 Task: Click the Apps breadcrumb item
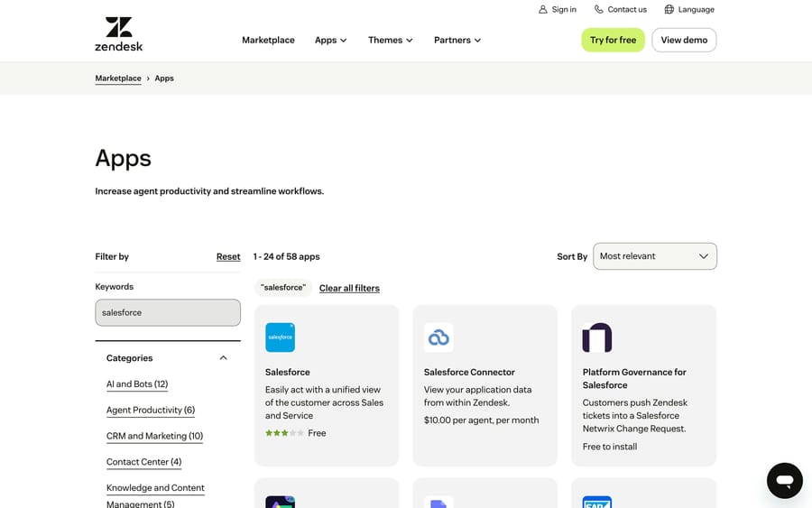click(x=164, y=79)
